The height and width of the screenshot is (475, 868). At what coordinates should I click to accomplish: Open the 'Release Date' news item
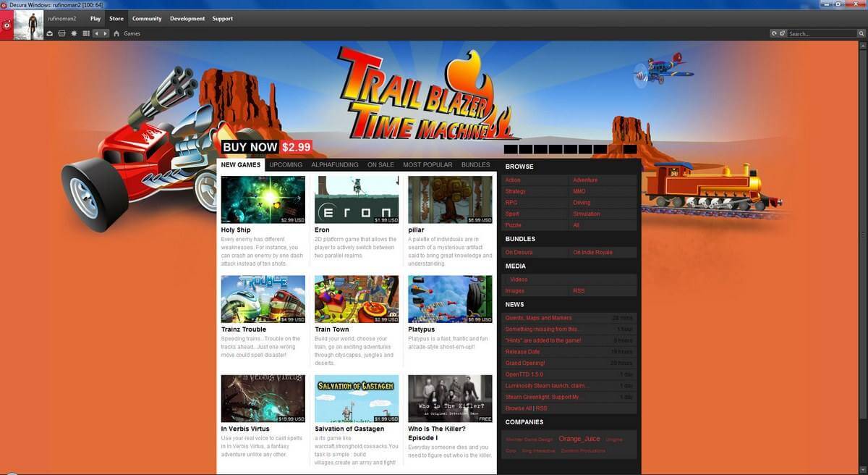(522, 352)
